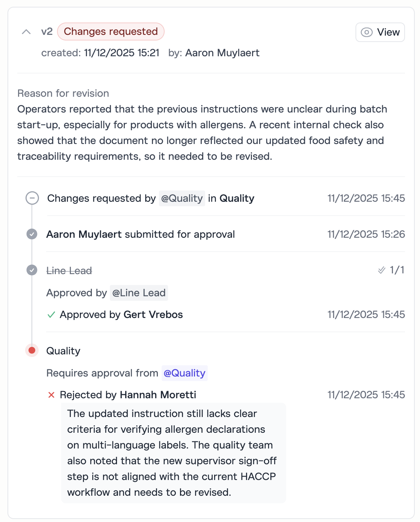The height and width of the screenshot is (522, 420).
Task: Click the minus circle timeline icon
Action: click(x=32, y=198)
